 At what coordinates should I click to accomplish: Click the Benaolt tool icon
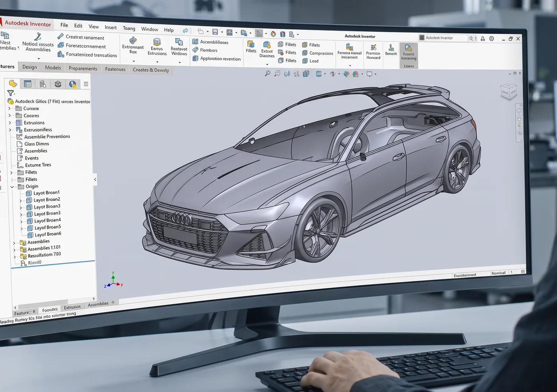point(391,48)
